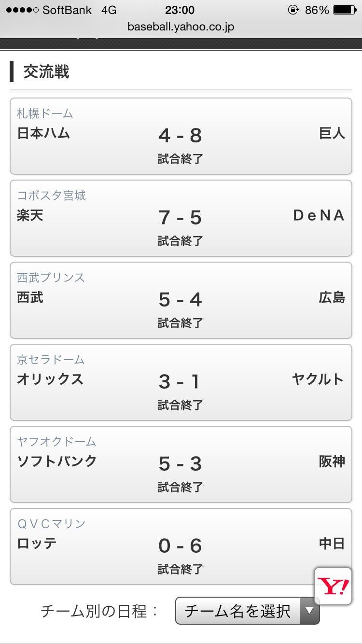Tap the ヤフオクドーム venue label

56,442
